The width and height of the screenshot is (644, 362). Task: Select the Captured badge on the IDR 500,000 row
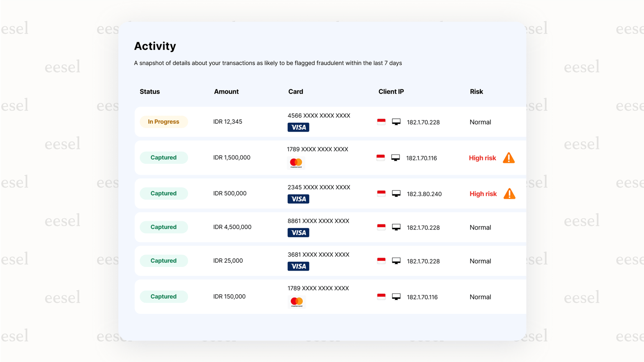pos(164,193)
